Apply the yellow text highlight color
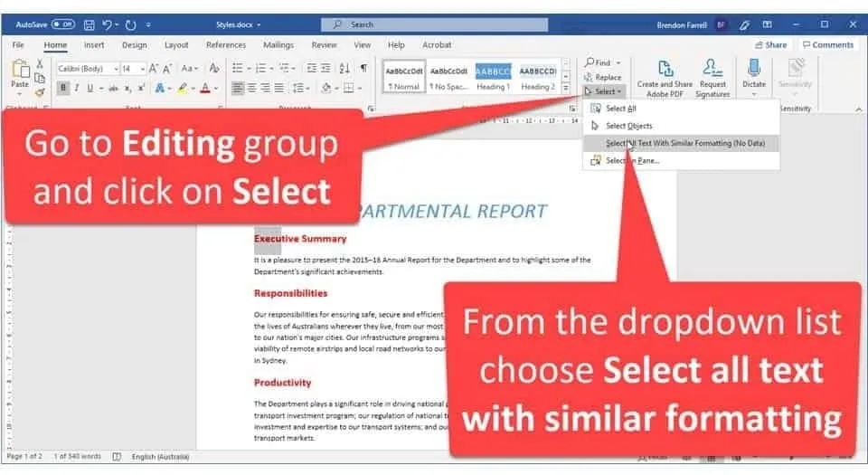The image size is (868, 475). pos(182,88)
